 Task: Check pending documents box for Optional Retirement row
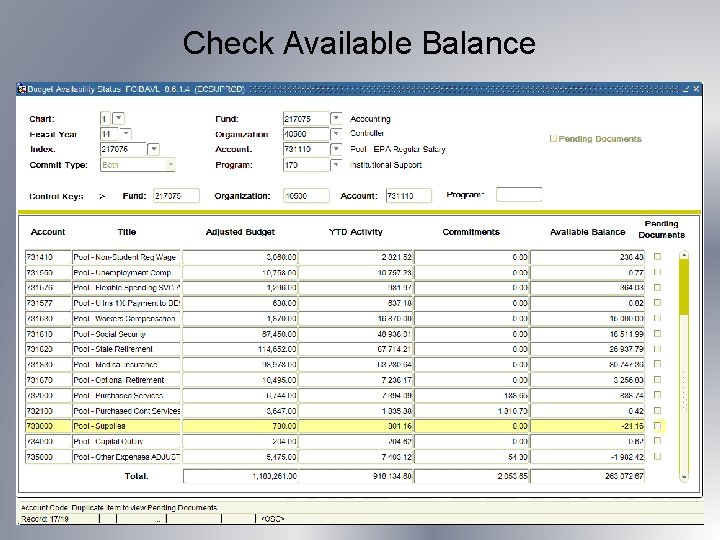point(658,380)
